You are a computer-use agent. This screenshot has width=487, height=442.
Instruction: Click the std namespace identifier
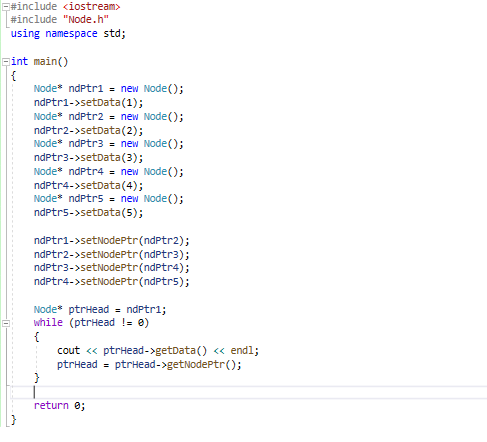(112, 34)
